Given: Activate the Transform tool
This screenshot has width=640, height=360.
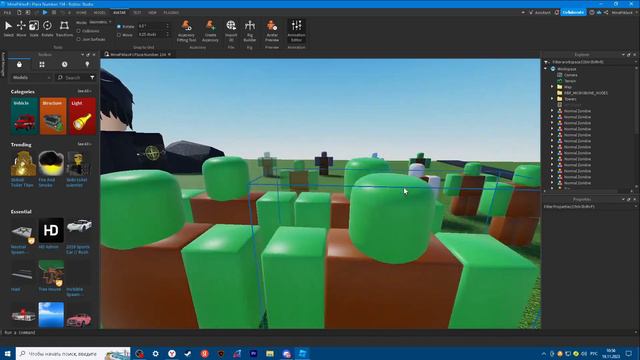Looking at the screenshot, I should pyautogui.click(x=64, y=29).
